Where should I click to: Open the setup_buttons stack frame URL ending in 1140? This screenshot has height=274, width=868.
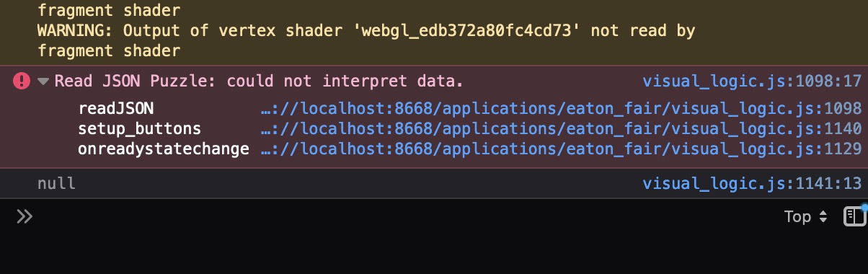point(561,130)
